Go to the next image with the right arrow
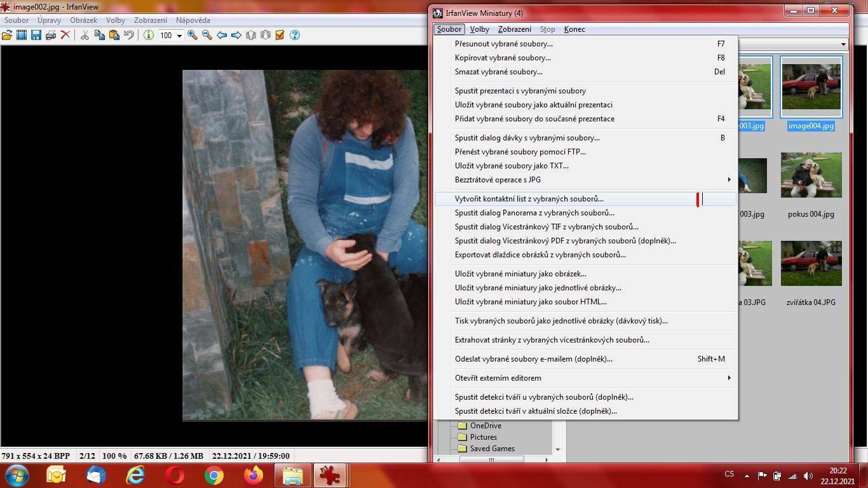 (236, 36)
